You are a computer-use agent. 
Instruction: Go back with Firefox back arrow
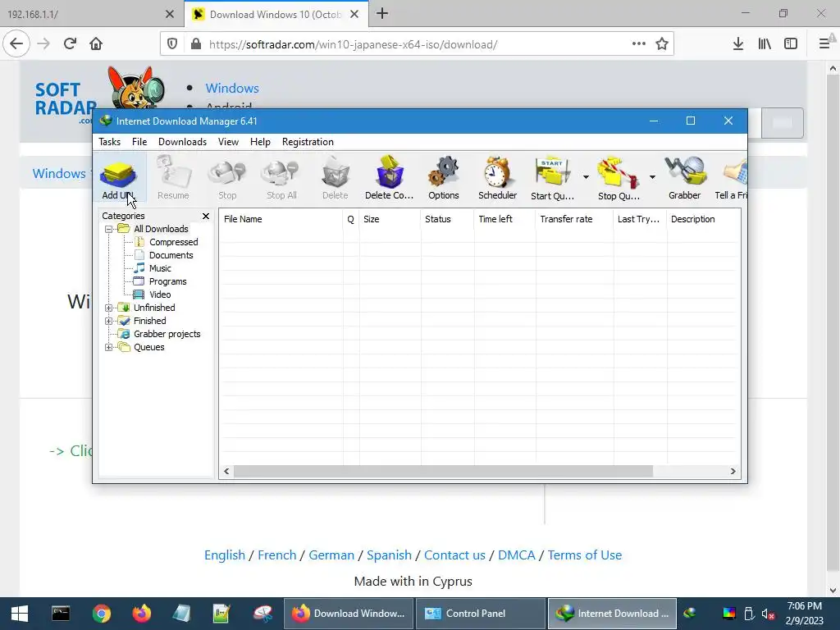click(16, 44)
